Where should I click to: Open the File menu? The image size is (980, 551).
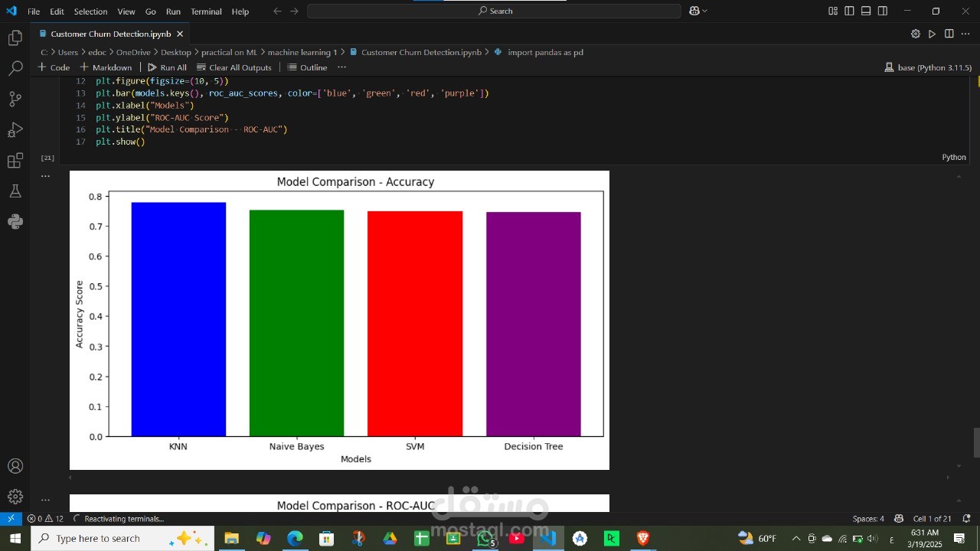[34, 11]
